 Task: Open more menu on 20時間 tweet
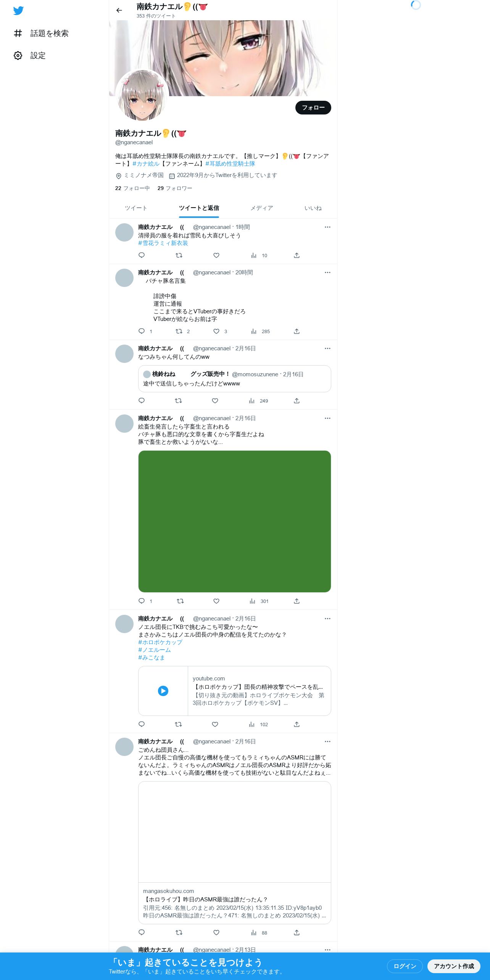tap(327, 272)
